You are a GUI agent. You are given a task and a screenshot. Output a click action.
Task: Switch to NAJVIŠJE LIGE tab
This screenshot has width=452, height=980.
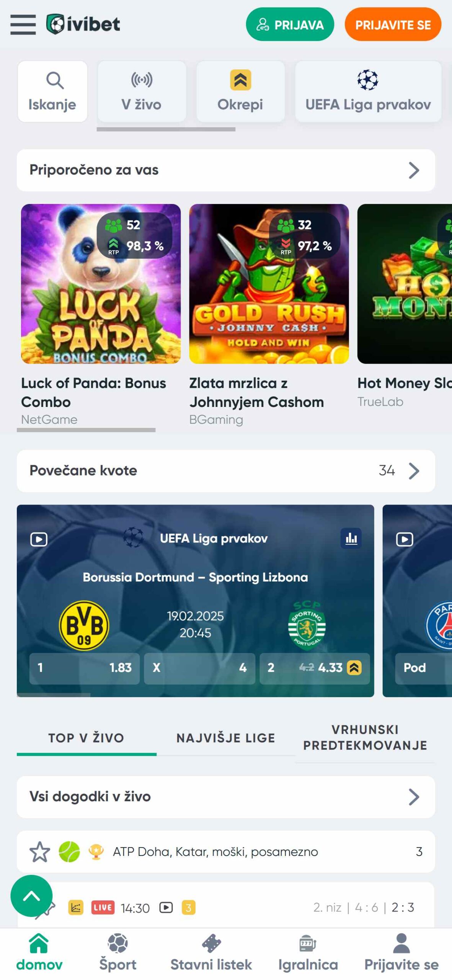pyautogui.click(x=226, y=738)
